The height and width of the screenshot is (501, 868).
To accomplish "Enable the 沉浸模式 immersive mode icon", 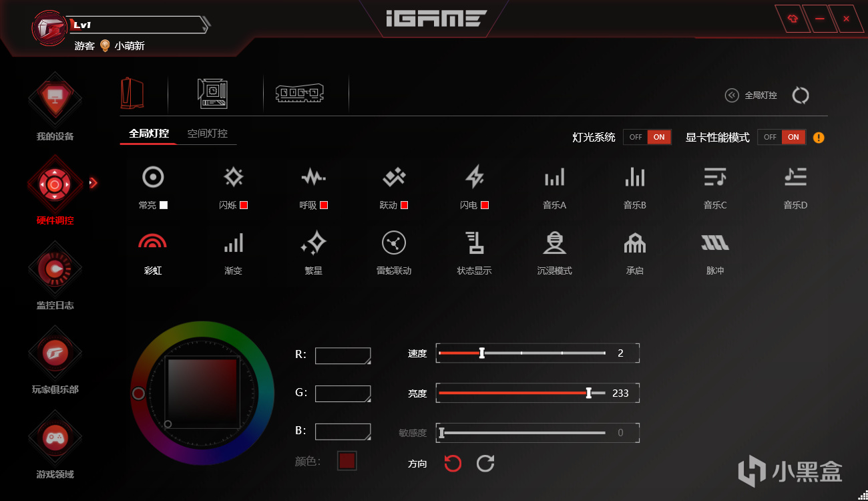I will (554, 242).
